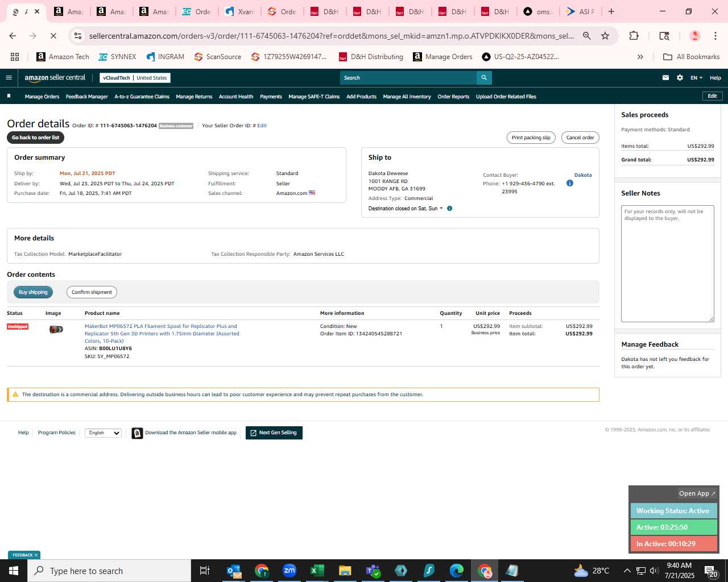The image size is (728, 582).
Task: Bookmark this page with the star icon
Action: (605, 36)
